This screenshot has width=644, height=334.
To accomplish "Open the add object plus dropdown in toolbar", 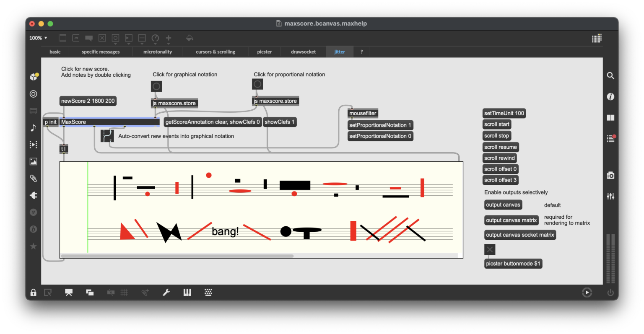I will (x=168, y=39).
